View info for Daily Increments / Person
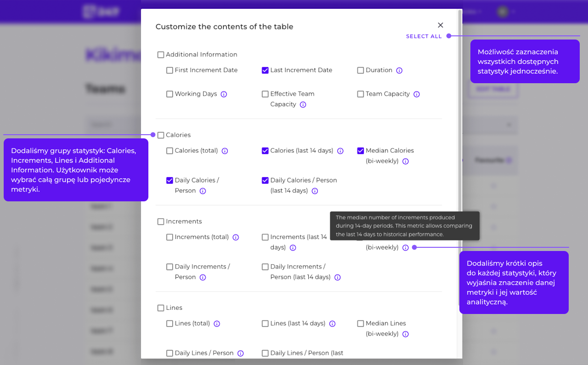 (x=203, y=277)
